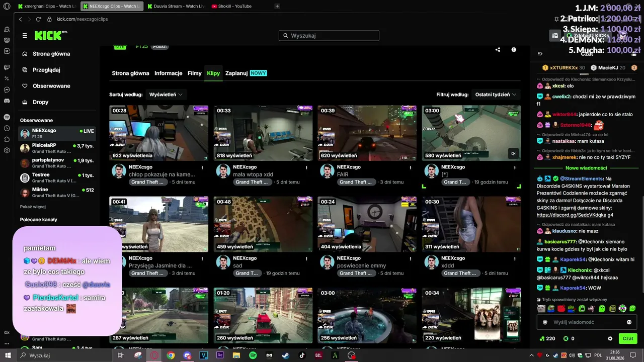Open the Sortuj według Wyświetleń dropdown

166,95
